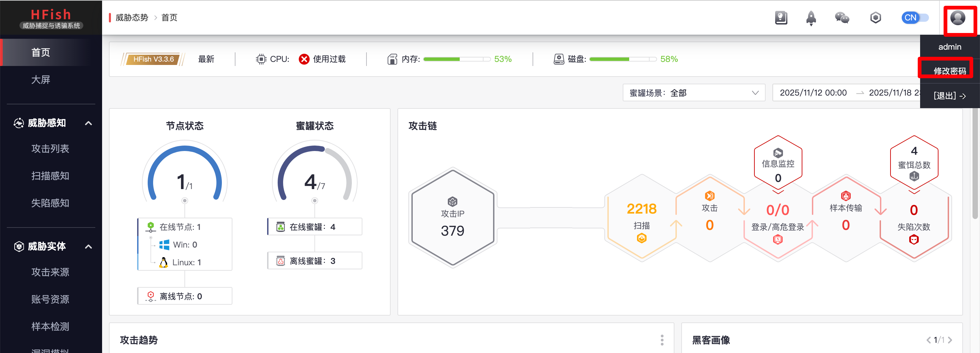Click the attack IP hexagon icon

(x=452, y=201)
